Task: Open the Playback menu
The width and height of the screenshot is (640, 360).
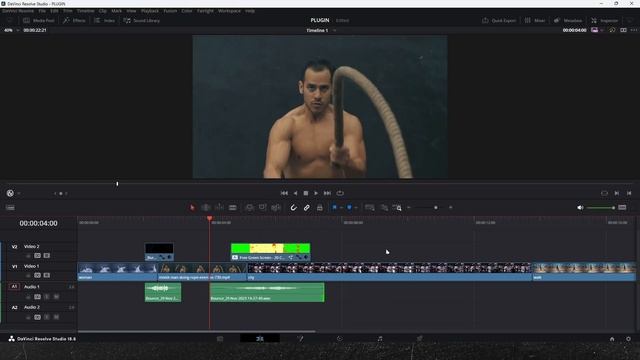Action: (150, 11)
